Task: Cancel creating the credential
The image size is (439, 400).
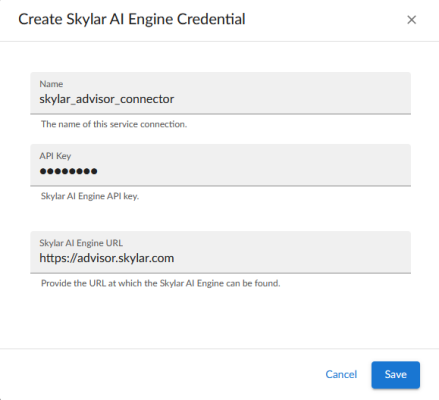Action: click(341, 374)
